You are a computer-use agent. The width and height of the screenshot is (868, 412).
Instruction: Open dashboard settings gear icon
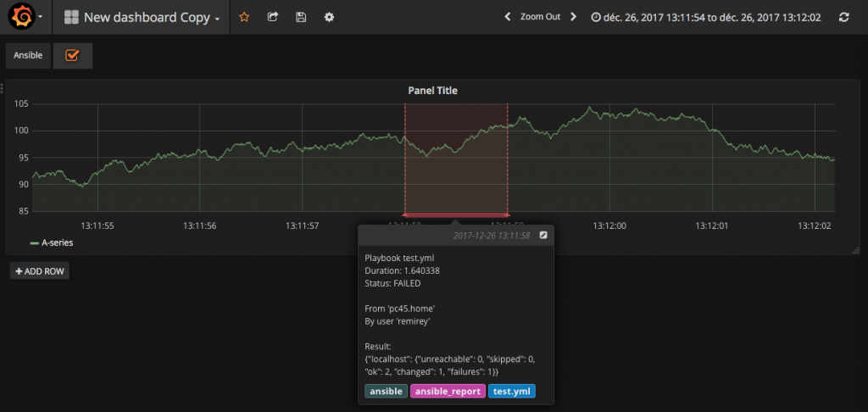coord(329,17)
